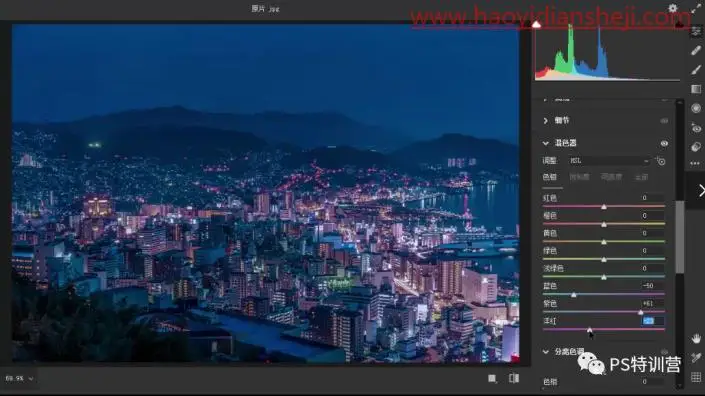Image resolution: width=705 pixels, height=396 pixels.
Task: Open the Presets overlapping-circles icon
Action: click(696, 147)
